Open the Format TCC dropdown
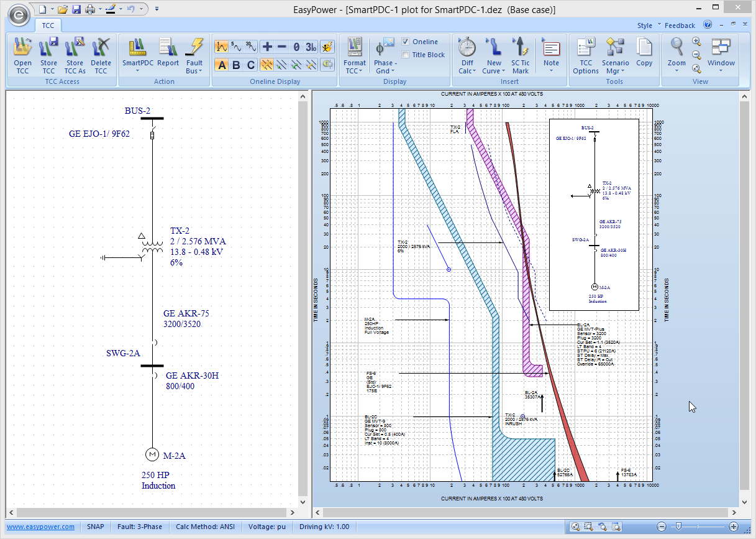Viewport: 756px width, 539px height. point(355,55)
